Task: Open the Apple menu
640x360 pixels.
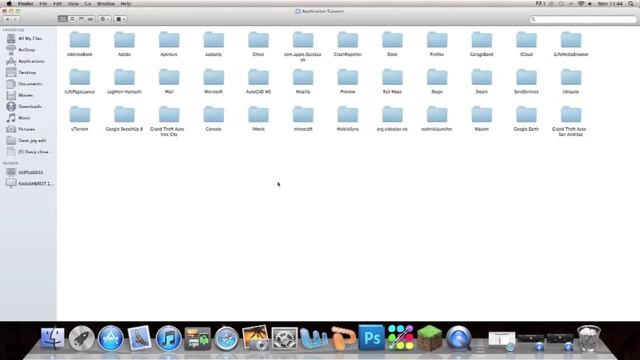Action: (x=9, y=4)
